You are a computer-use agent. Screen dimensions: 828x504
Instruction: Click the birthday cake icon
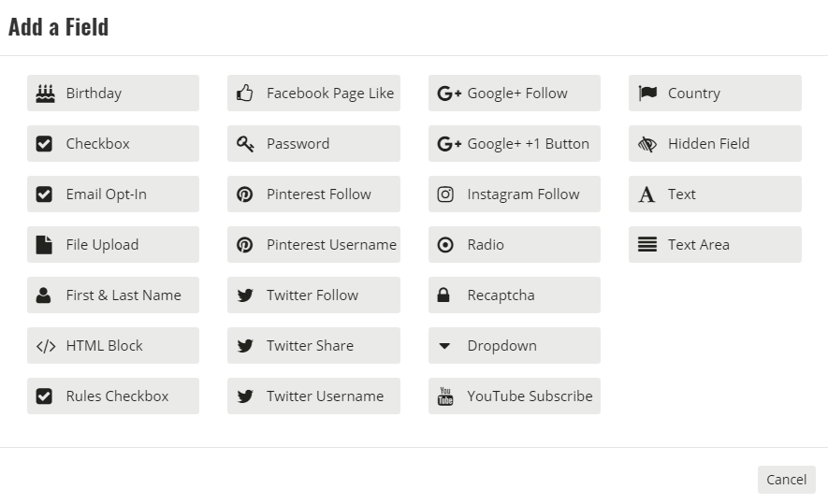[x=46, y=94]
